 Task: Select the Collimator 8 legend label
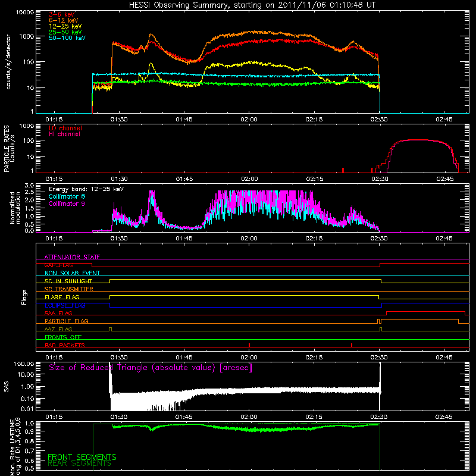pos(67,196)
